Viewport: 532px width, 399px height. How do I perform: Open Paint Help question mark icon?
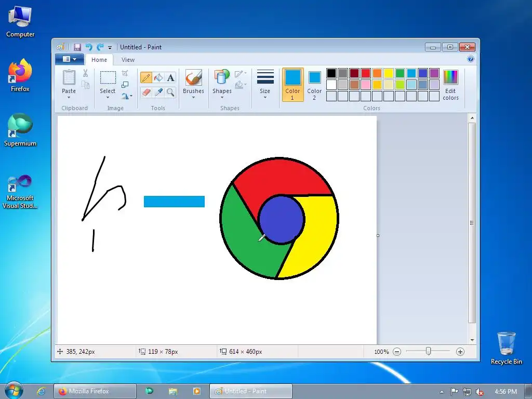click(471, 59)
